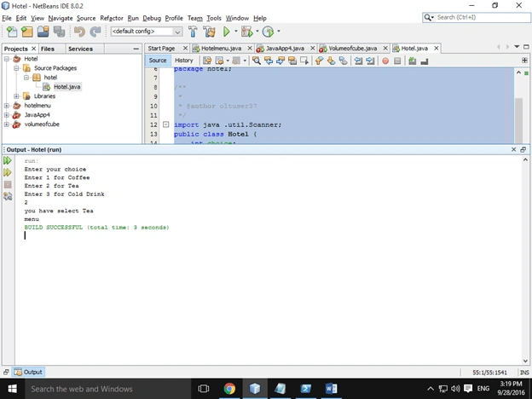This screenshot has height=399, width=532.
Task: Click Re-run green double arrow in Output
Action: (x=8, y=160)
